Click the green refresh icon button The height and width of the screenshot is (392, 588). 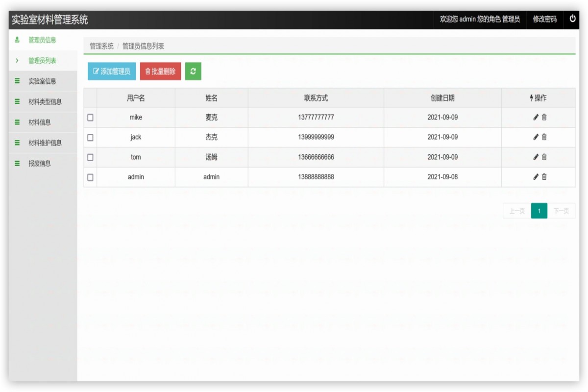(x=193, y=72)
